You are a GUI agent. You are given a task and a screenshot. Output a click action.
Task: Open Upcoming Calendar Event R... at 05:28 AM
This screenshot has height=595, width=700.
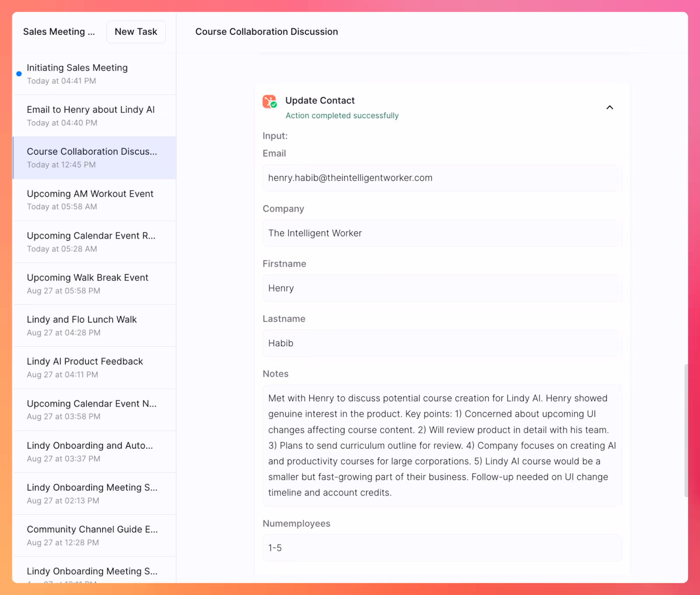[x=94, y=242]
